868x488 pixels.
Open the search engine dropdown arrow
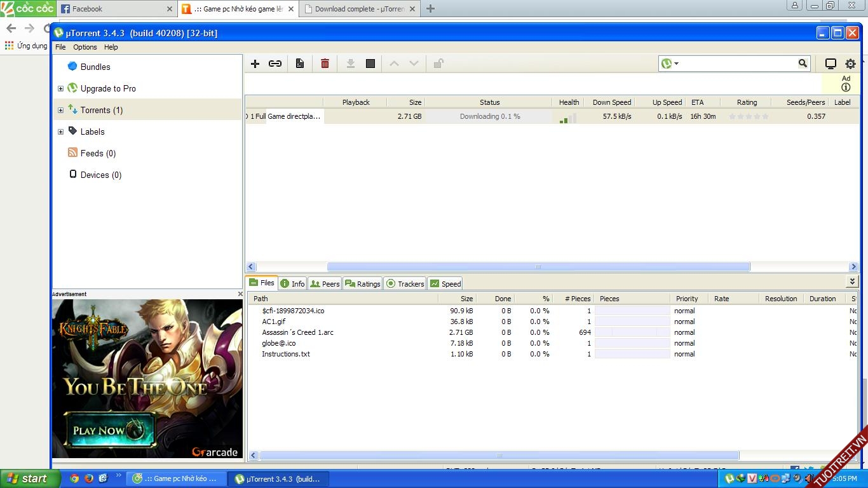click(677, 64)
